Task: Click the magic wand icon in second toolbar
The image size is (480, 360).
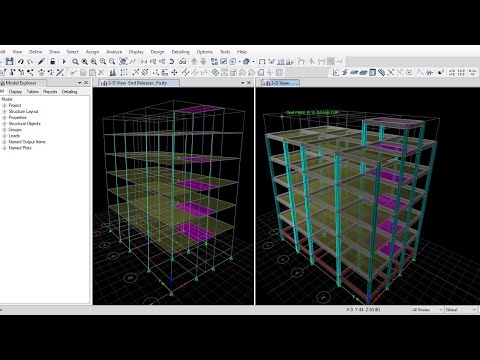Action: [x=60, y=72]
